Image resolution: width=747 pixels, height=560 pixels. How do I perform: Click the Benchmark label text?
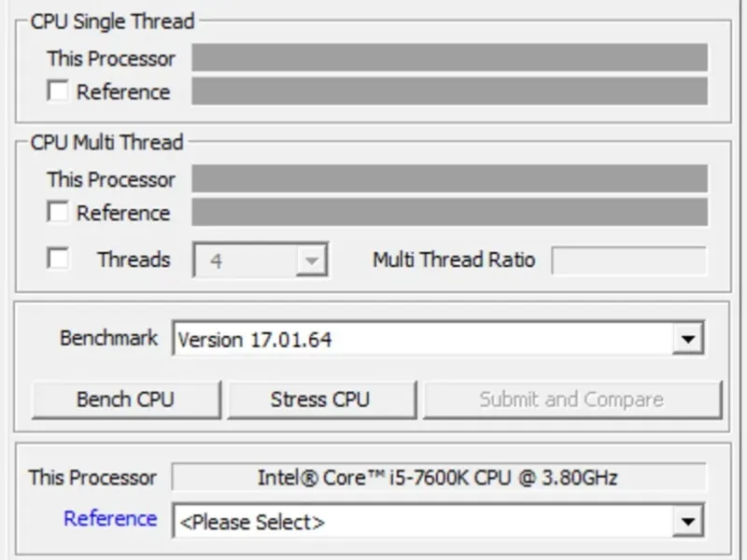(x=108, y=338)
